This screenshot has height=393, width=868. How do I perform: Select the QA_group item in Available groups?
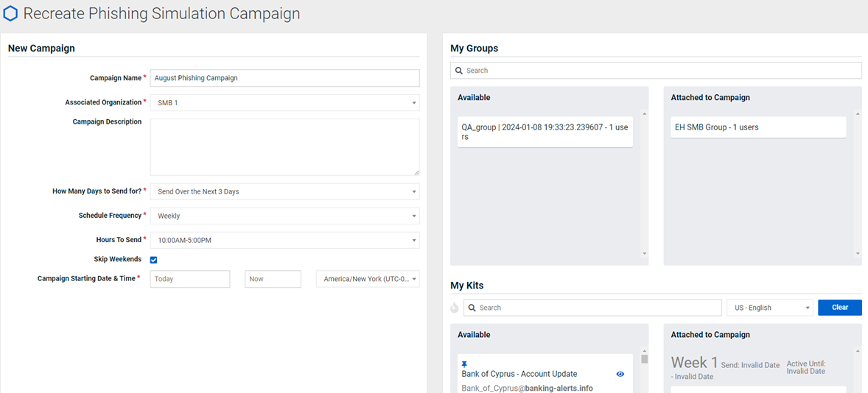545,132
